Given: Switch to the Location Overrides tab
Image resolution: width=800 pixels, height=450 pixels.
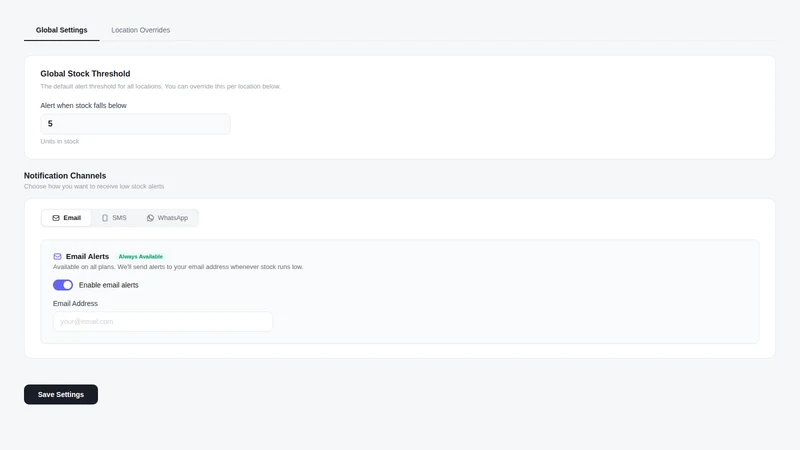Looking at the screenshot, I should (141, 30).
